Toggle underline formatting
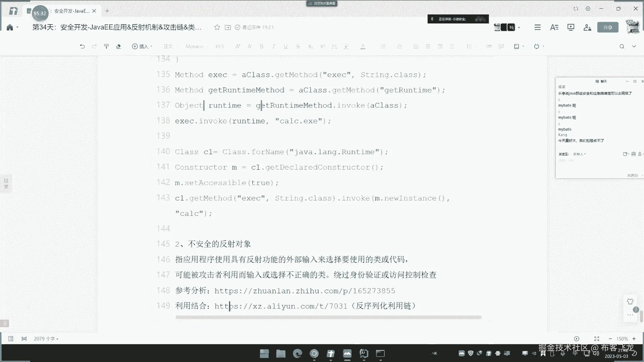The height and width of the screenshot is (362, 644). click(286, 46)
